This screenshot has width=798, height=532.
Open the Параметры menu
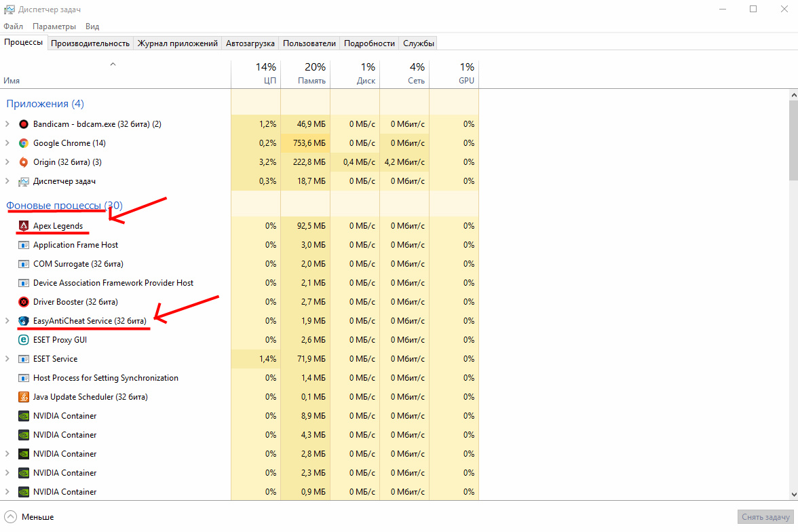click(x=54, y=26)
